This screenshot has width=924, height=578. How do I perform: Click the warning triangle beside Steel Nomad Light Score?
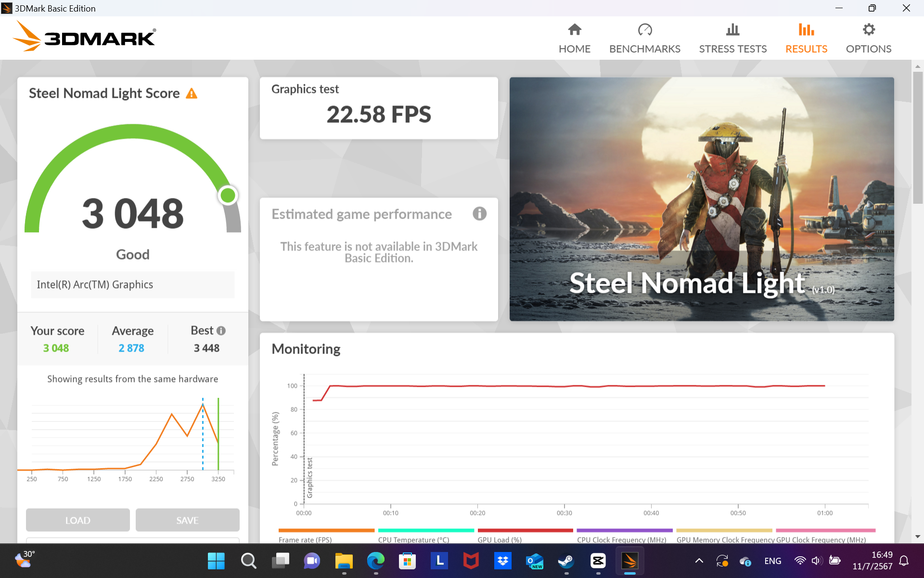point(192,93)
